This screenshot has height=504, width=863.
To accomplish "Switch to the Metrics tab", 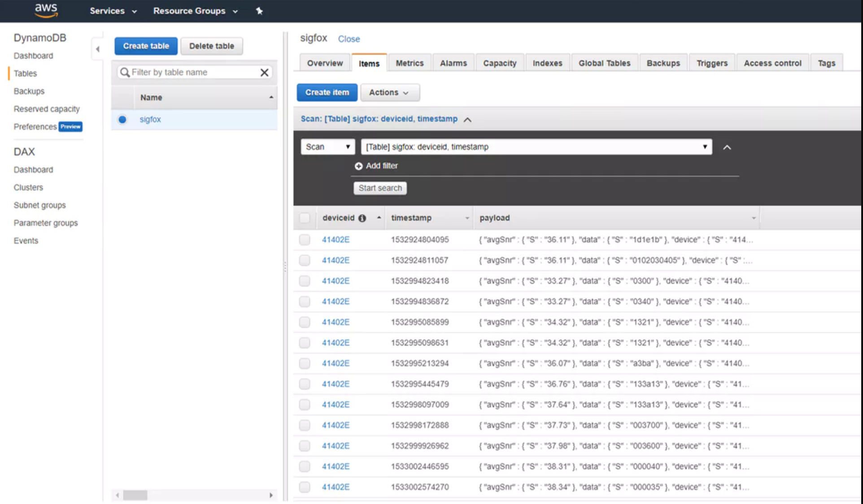I will [x=410, y=63].
